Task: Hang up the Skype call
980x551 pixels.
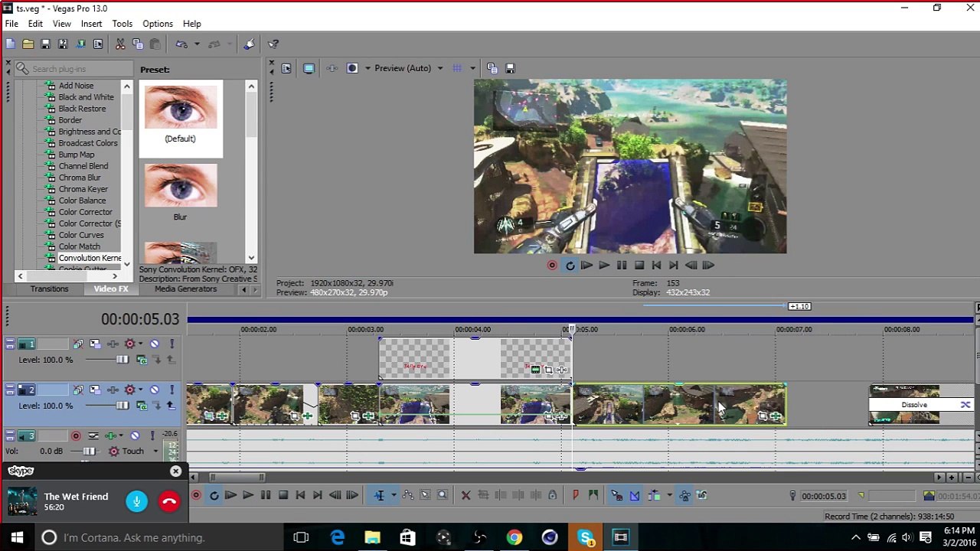Action: point(169,502)
